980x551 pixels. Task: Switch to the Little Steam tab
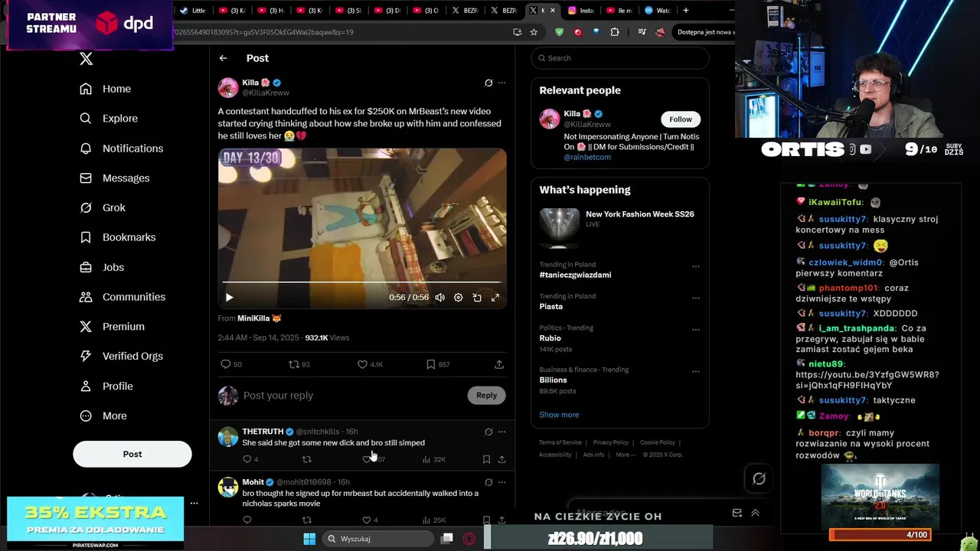tap(193, 11)
